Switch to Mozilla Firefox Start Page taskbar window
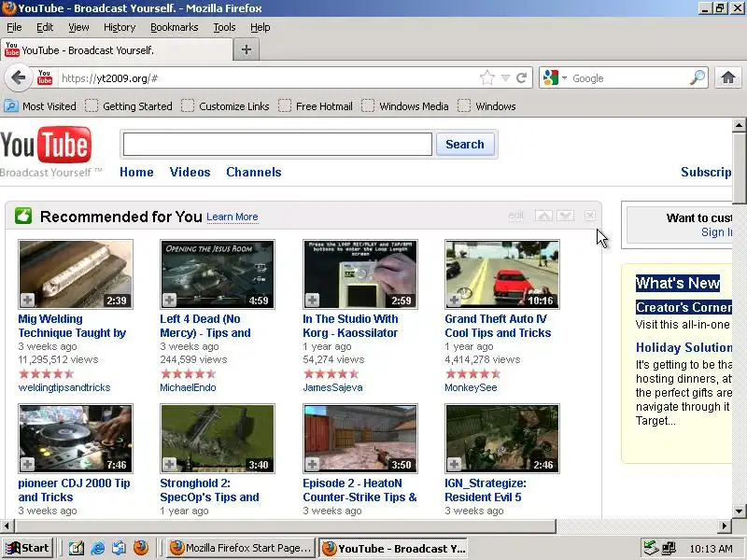The width and height of the screenshot is (747, 560). [x=242, y=548]
